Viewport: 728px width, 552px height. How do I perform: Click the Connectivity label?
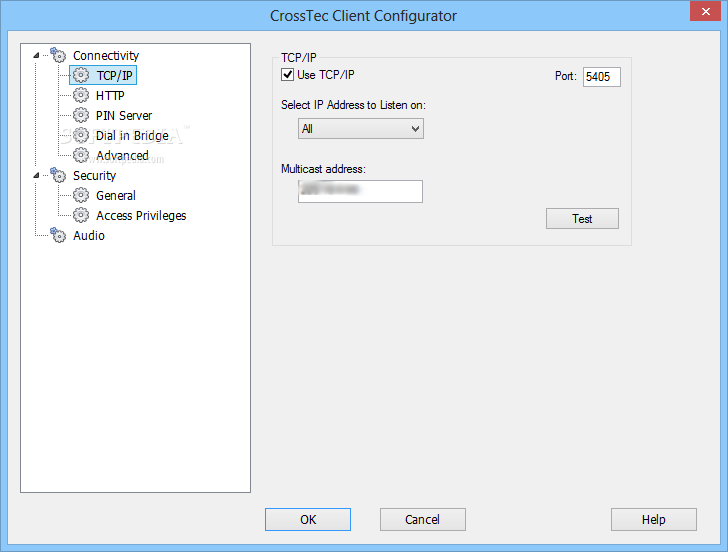(106, 55)
